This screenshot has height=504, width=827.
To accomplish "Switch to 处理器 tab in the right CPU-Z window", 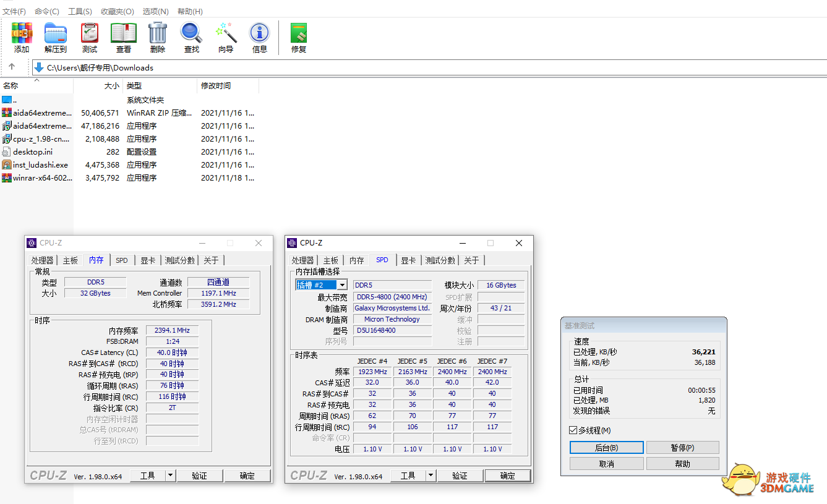I will point(303,260).
